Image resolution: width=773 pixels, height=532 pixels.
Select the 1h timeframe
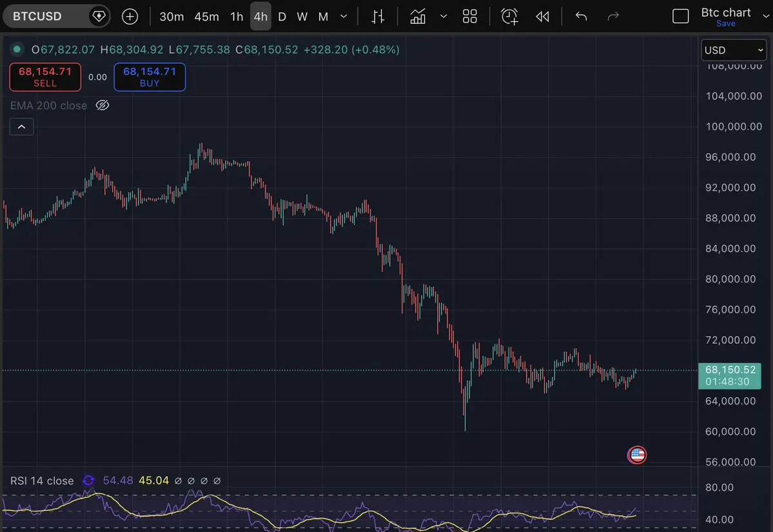pos(237,16)
